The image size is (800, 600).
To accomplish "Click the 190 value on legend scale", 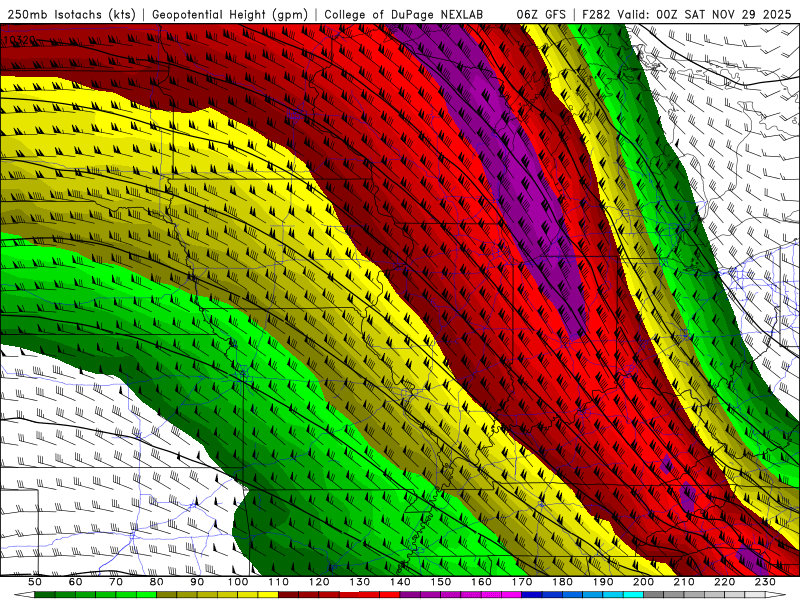I will pos(603,582).
